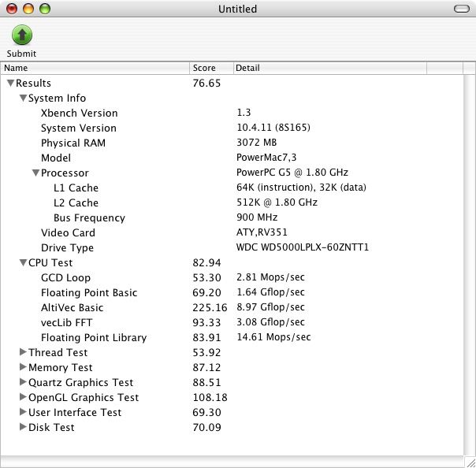Close the Untitled window with red button
This screenshot has width=476, height=468.
tap(12, 9)
